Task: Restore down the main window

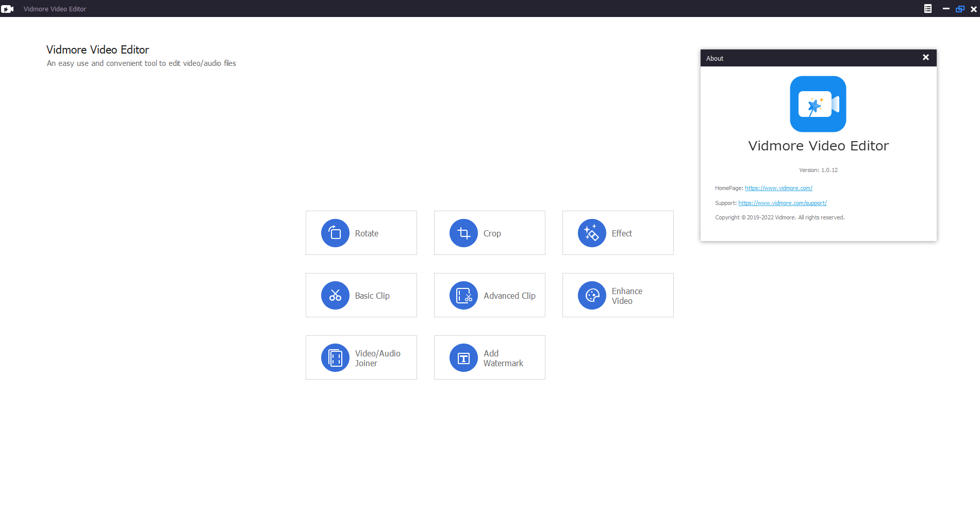Action: [960, 9]
